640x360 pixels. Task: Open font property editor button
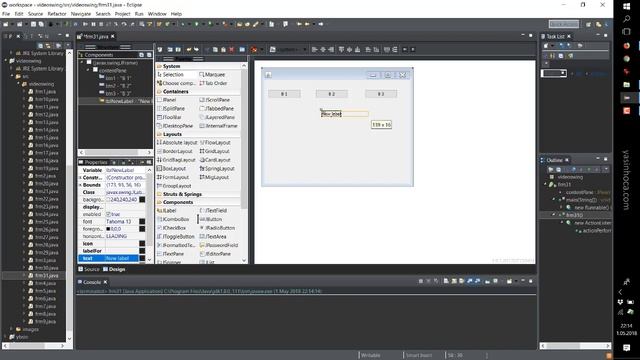(x=142, y=222)
